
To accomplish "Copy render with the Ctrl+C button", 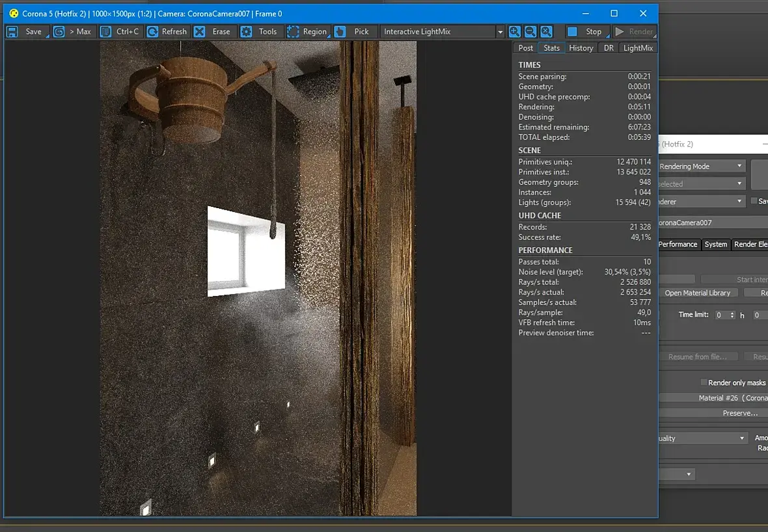I will tap(120, 31).
